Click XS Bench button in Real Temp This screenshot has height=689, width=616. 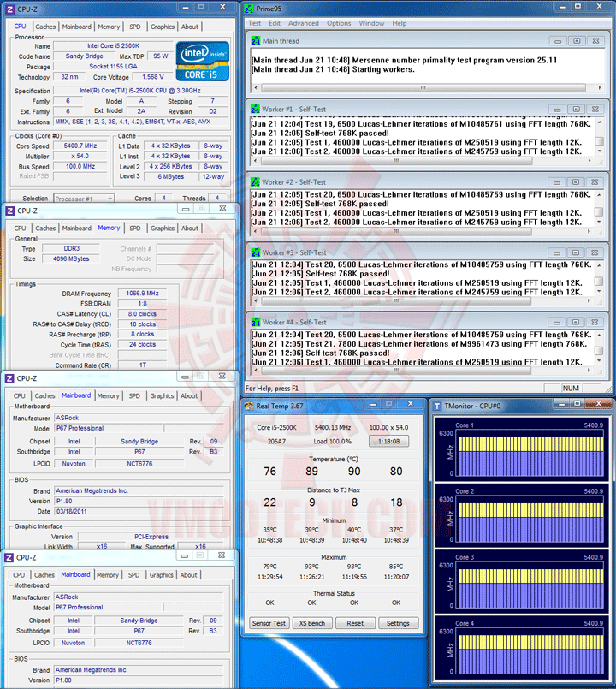click(312, 623)
